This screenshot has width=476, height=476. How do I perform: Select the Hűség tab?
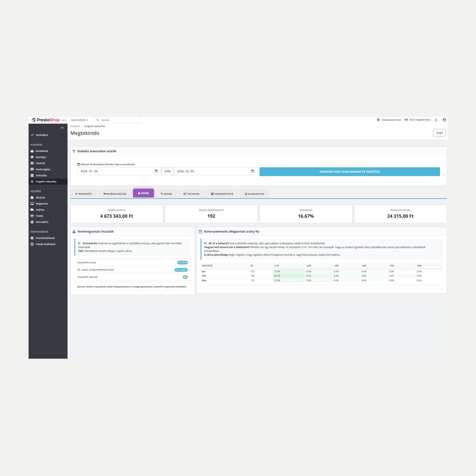143,193
